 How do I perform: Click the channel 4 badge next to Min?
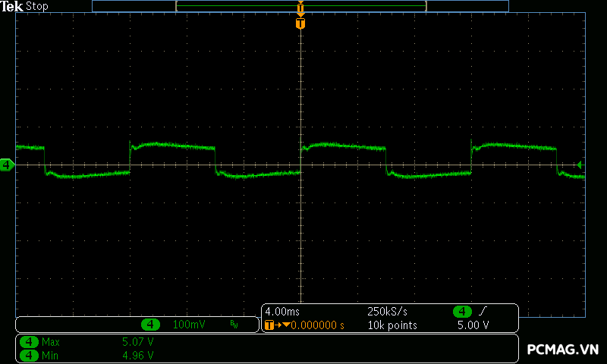pyautogui.click(x=30, y=355)
